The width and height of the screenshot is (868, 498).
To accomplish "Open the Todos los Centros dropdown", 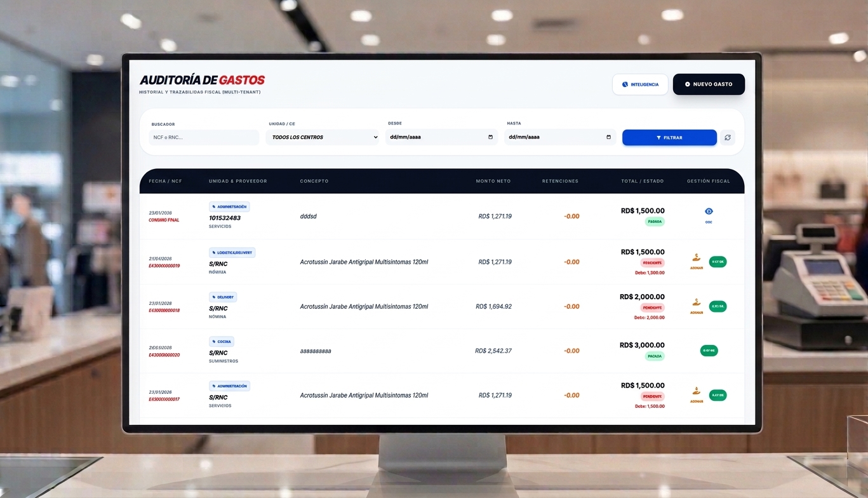I will (x=323, y=137).
